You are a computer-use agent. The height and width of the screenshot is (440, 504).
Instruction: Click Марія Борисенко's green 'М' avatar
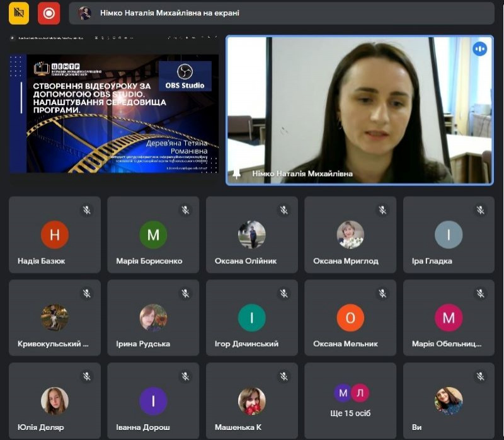pyautogui.click(x=153, y=234)
